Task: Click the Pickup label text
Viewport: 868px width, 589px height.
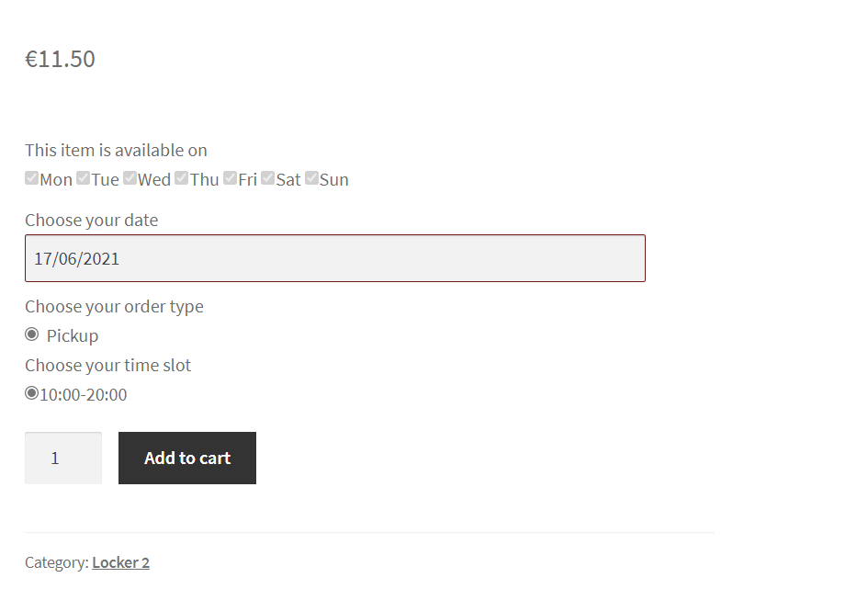Action: 73,336
